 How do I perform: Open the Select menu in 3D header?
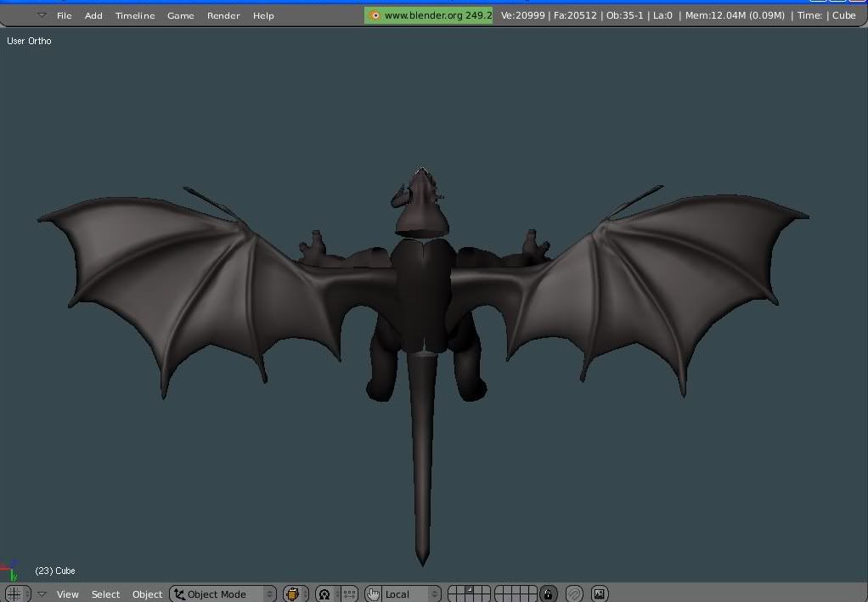105,594
